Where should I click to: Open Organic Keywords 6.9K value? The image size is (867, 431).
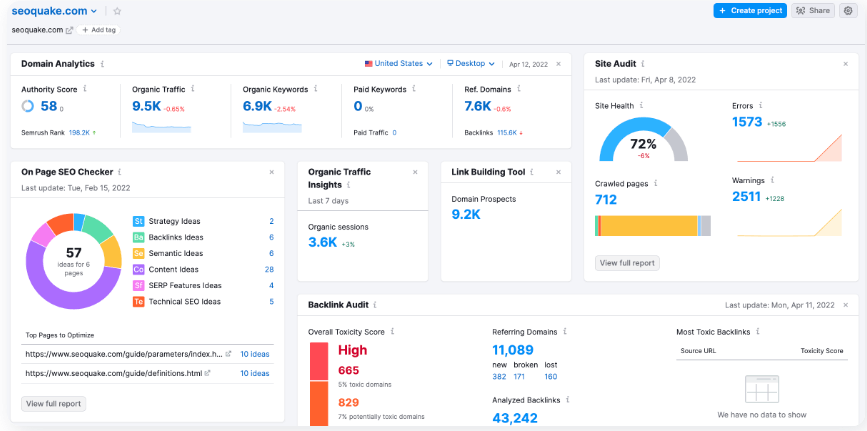click(x=257, y=106)
